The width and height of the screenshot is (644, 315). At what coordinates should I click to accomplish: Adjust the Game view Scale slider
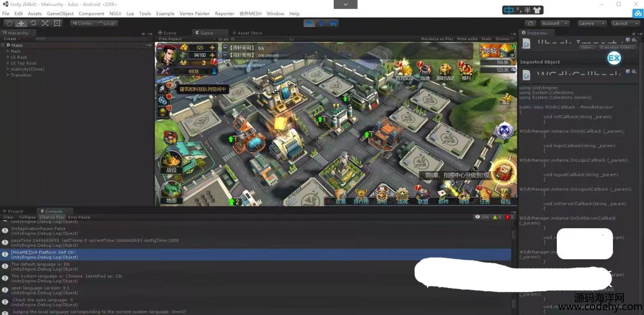pos(260,39)
